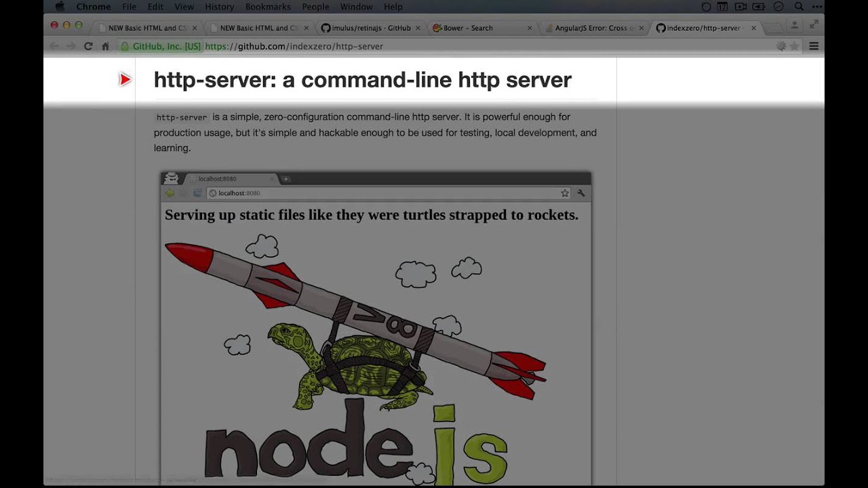The image size is (868, 488).
Task: Open the Chrome home page button
Action: 105,46
